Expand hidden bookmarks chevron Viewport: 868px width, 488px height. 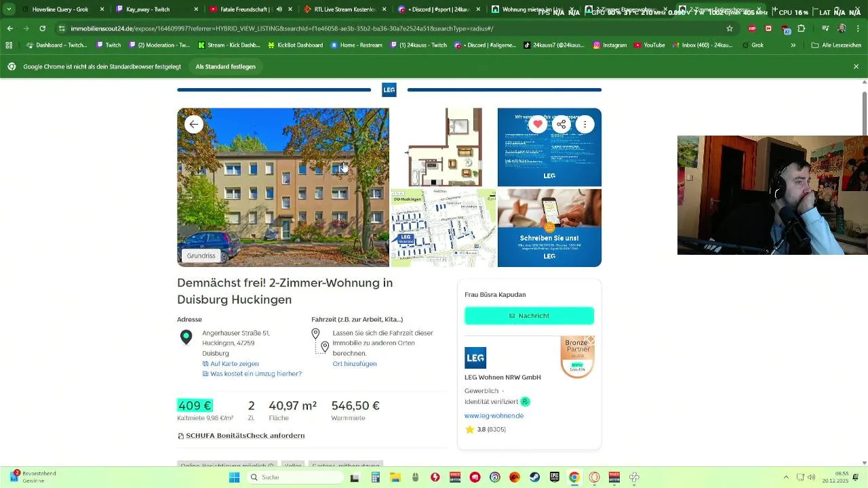[x=793, y=45]
